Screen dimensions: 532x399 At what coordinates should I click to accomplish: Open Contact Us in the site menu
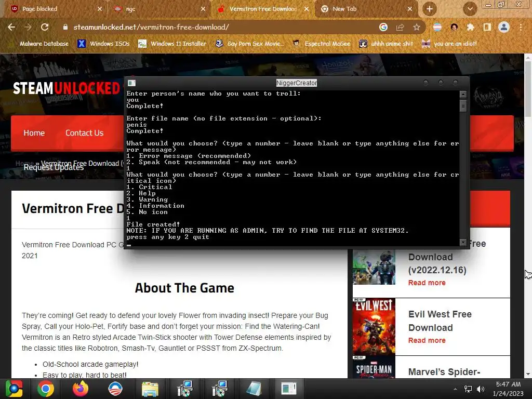[85, 133]
